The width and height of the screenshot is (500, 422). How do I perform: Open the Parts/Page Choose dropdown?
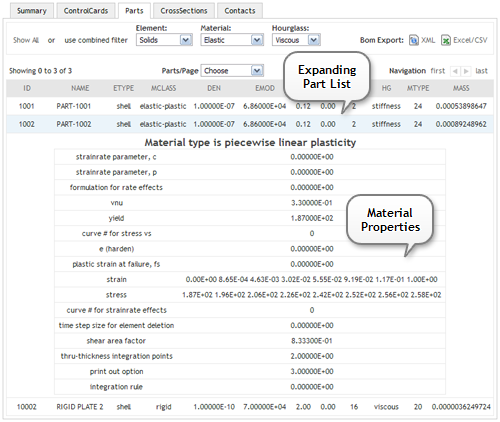tap(232, 71)
